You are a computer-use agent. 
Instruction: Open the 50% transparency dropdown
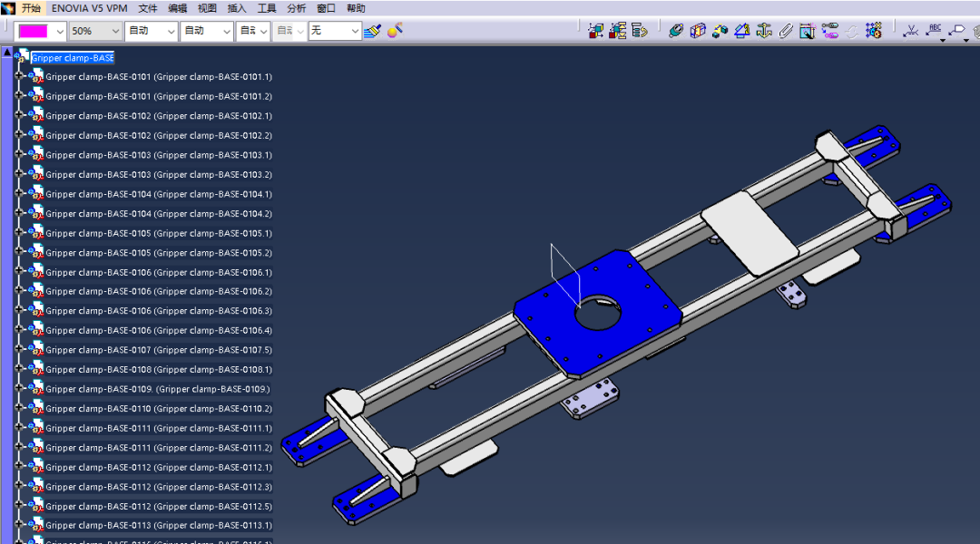[x=115, y=31]
